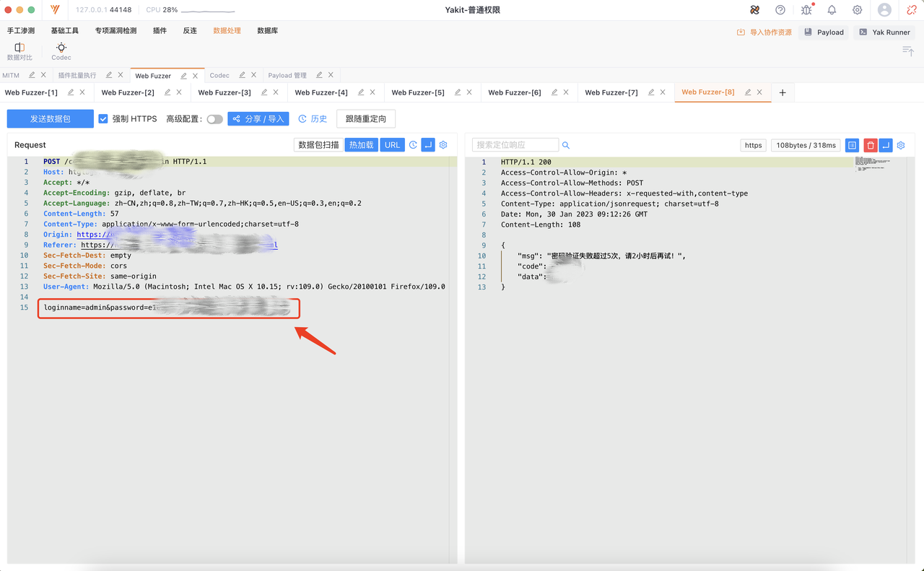The image size is (924, 571).
Task: Rename the Payload 管理 tab via pencil icon
Action: click(319, 75)
